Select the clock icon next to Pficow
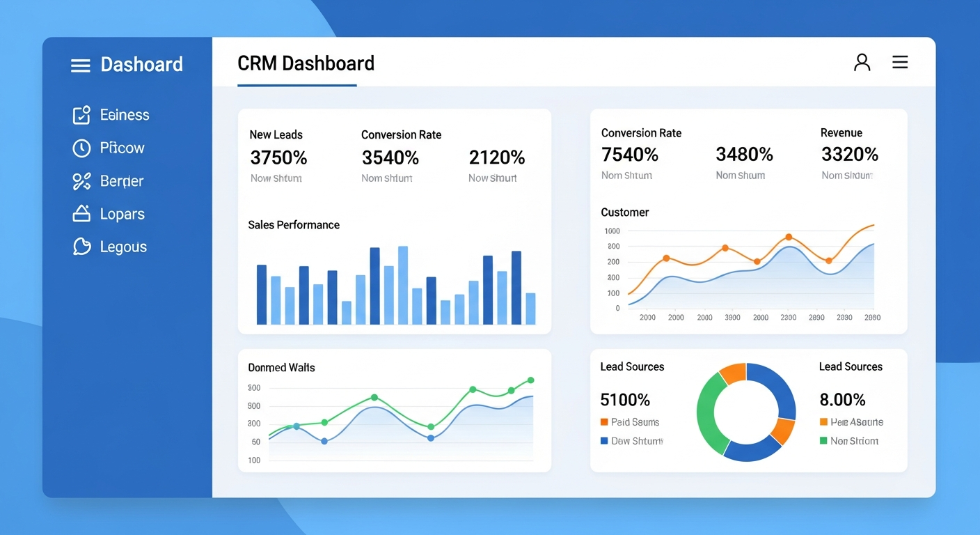This screenshot has height=535, width=980. click(x=81, y=148)
